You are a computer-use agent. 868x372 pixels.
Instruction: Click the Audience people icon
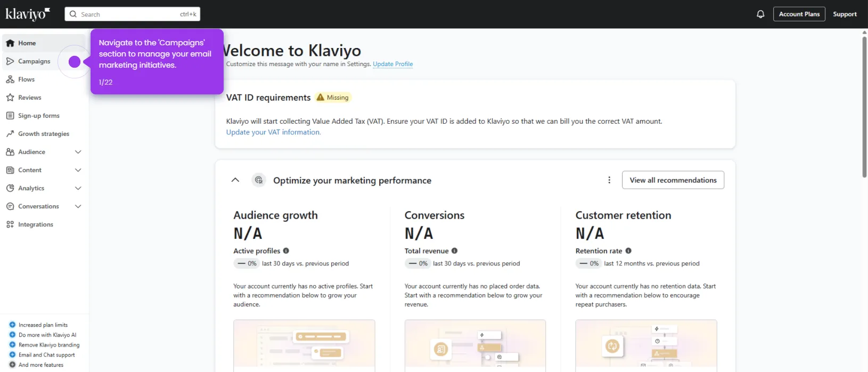[10, 152]
